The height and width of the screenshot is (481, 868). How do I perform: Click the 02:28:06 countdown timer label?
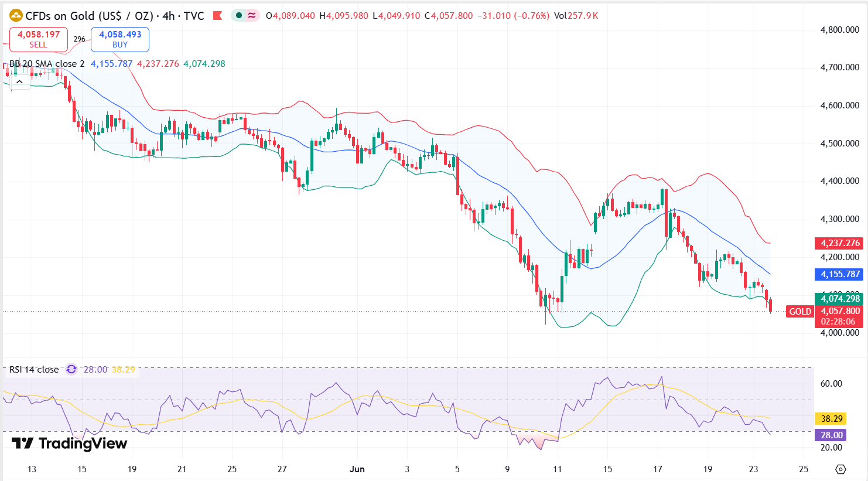tap(838, 322)
